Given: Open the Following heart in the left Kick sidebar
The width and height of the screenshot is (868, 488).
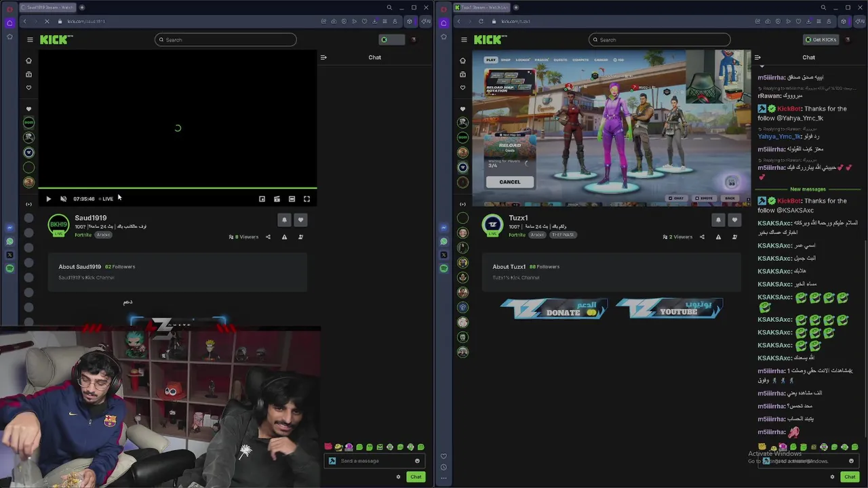Looking at the screenshot, I should [28, 87].
